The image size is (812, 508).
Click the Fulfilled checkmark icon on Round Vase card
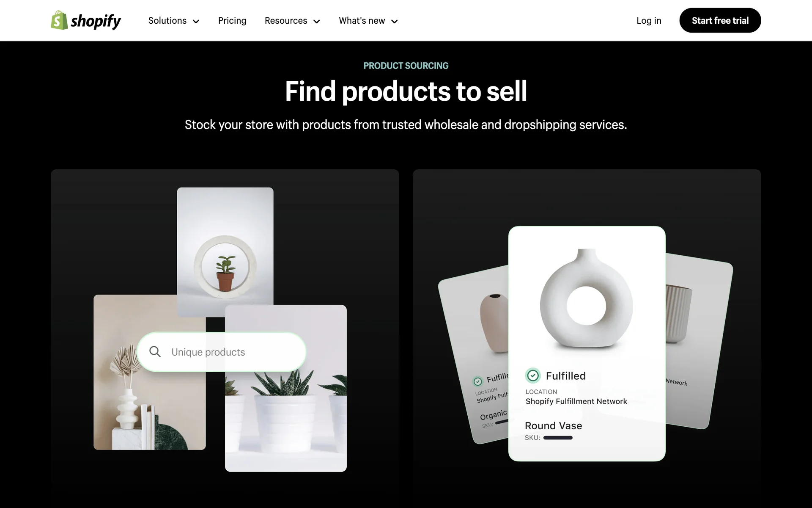tap(533, 375)
